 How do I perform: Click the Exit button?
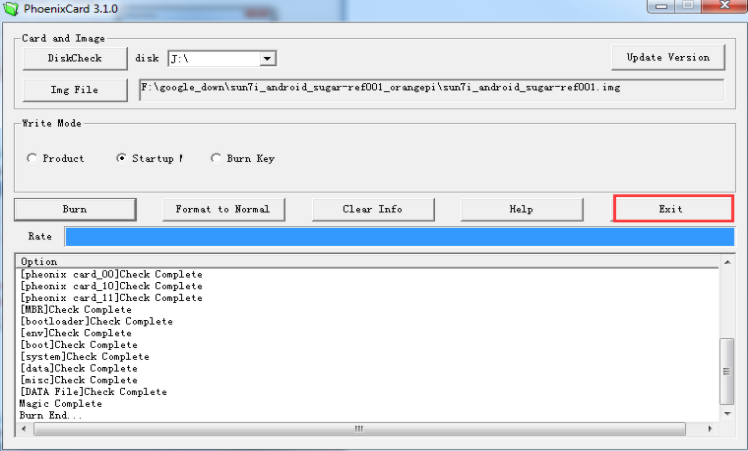(x=673, y=209)
